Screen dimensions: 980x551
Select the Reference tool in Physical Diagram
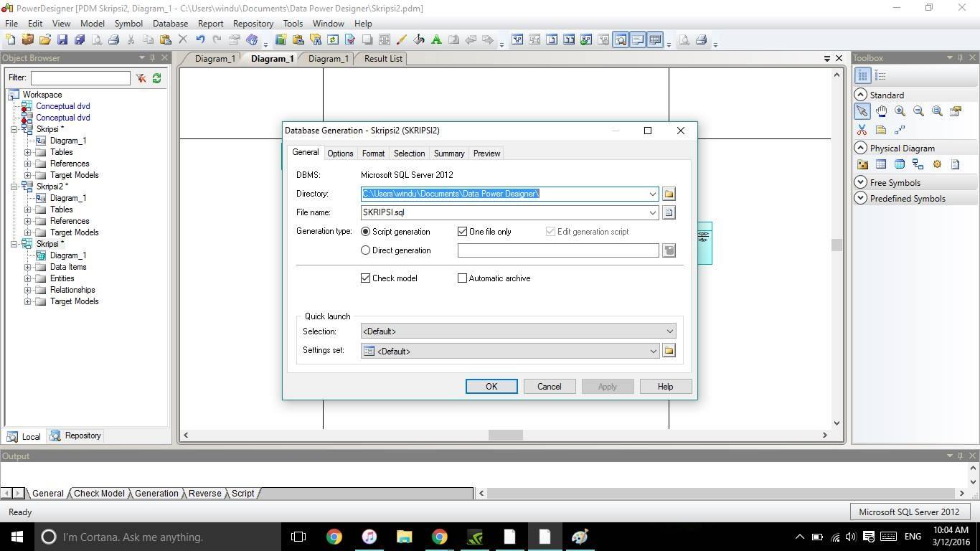[918, 164]
